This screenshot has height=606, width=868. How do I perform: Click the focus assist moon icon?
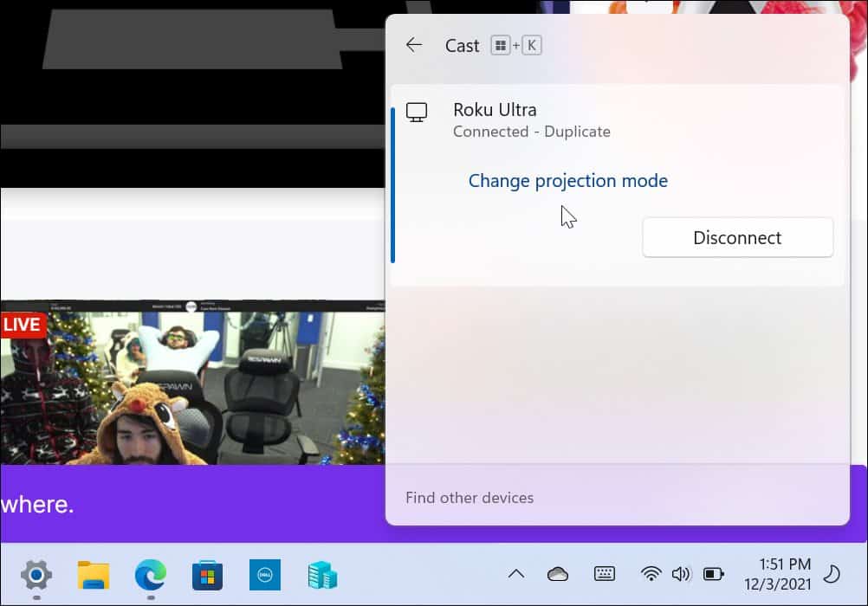pos(831,574)
